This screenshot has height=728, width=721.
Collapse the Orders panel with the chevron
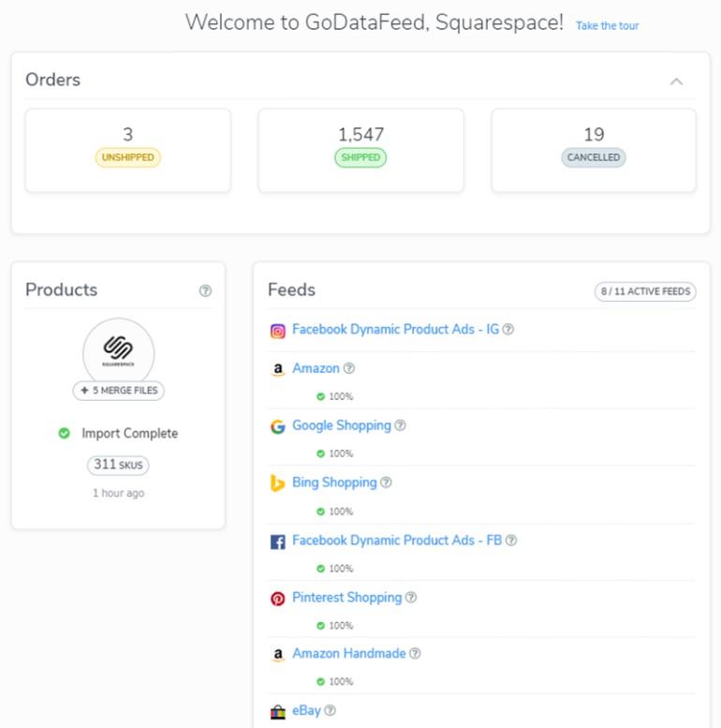click(x=676, y=82)
